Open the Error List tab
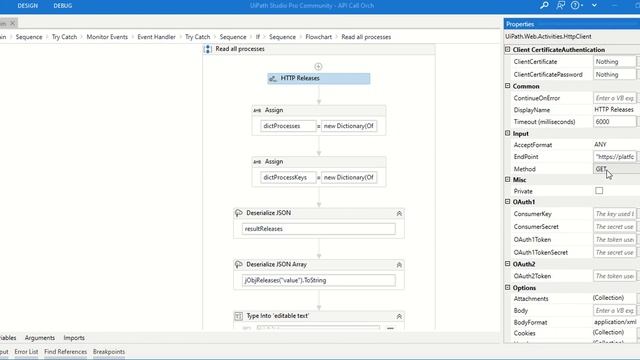 [26, 351]
